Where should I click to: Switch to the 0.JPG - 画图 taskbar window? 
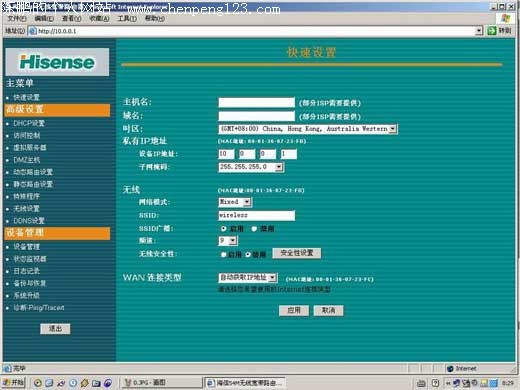(161, 383)
